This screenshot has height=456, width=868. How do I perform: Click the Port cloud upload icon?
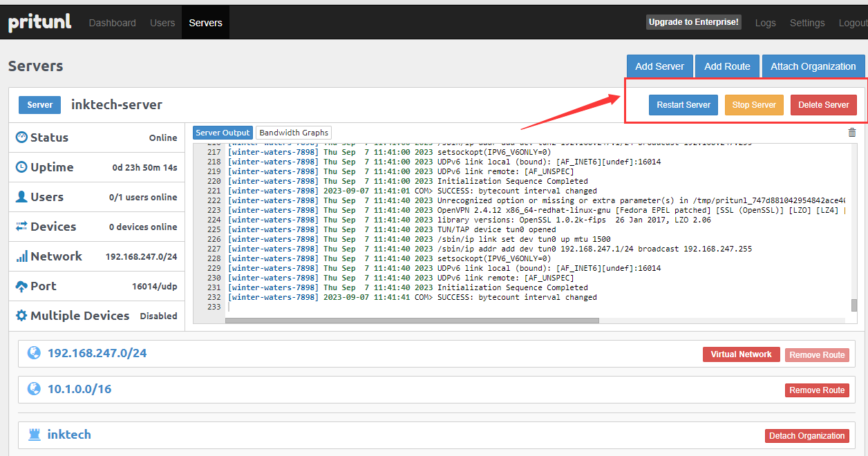tap(21, 286)
